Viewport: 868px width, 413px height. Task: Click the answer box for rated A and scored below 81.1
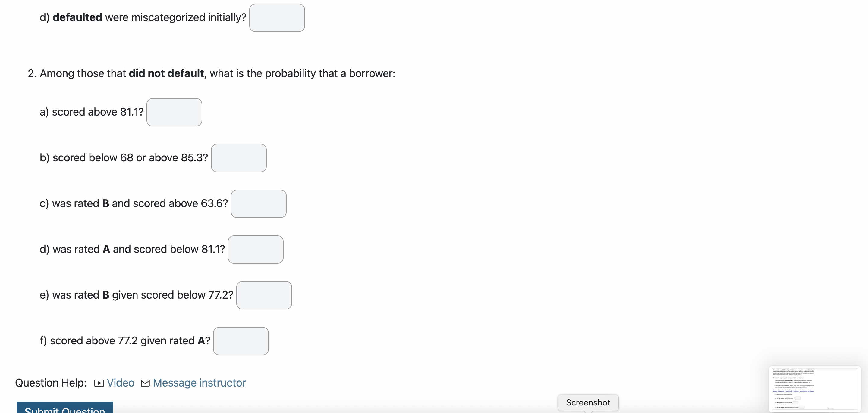255,250
